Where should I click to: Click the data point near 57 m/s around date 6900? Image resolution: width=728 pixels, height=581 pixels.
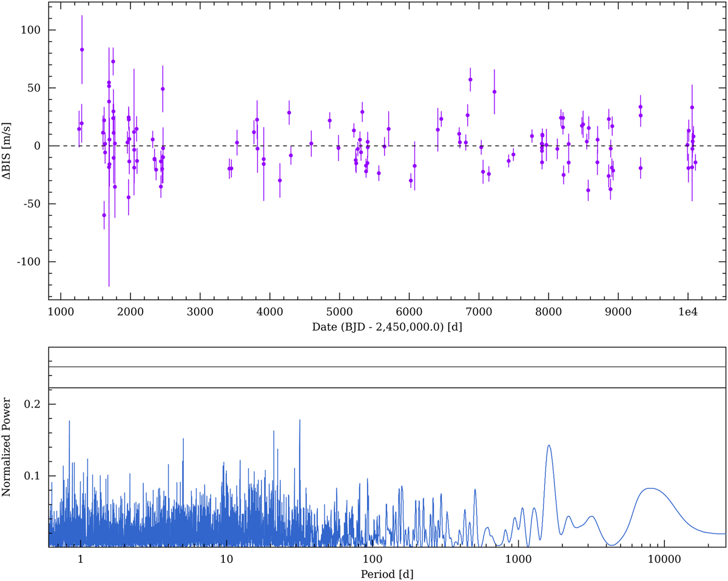point(470,79)
